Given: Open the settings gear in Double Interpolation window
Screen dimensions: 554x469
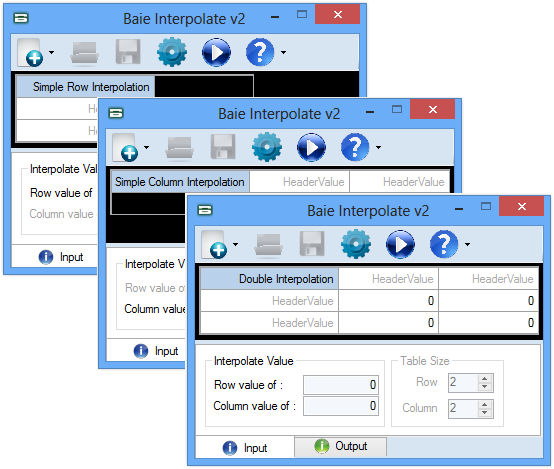Looking at the screenshot, I should (x=356, y=244).
